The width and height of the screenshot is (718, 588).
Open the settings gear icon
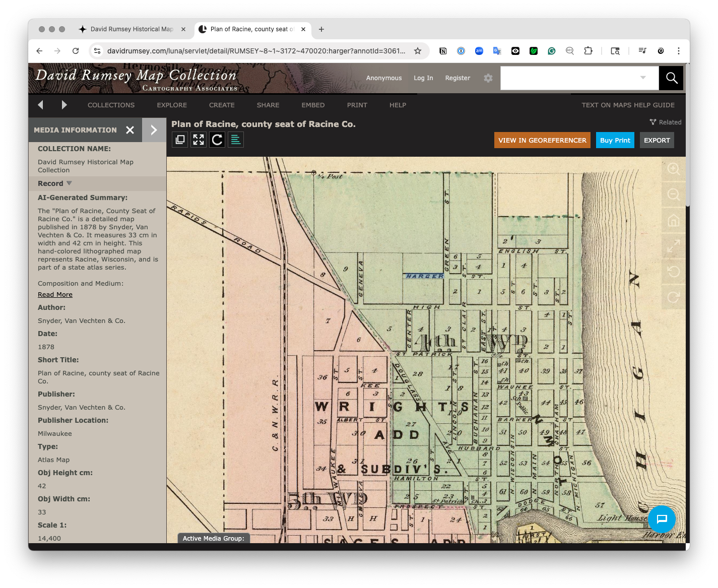(488, 78)
